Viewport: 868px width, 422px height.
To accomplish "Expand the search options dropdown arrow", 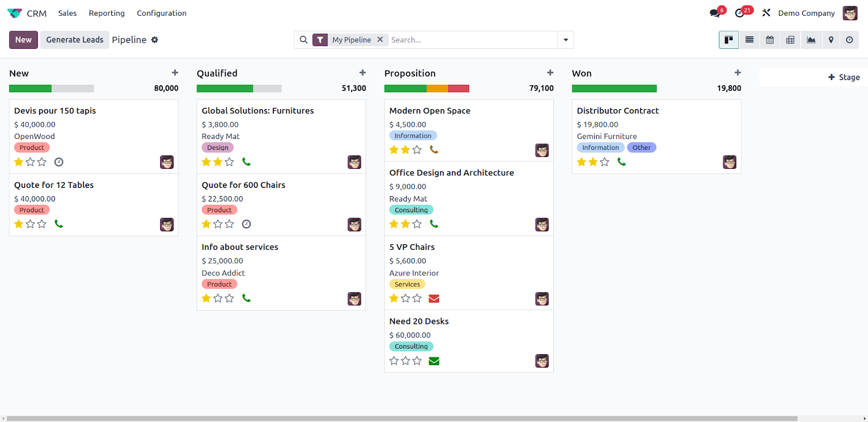I will (x=566, y=40).
